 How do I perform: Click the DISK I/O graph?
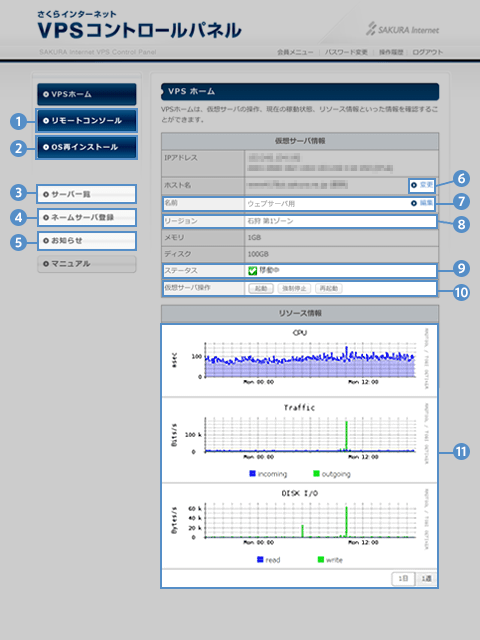(x=299, y=526)
